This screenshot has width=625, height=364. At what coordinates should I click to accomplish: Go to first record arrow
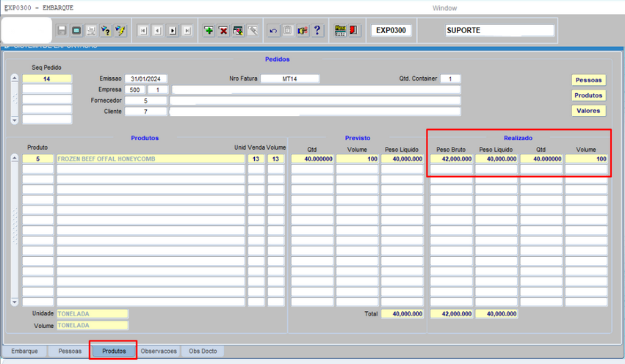(x=142, y=31)
